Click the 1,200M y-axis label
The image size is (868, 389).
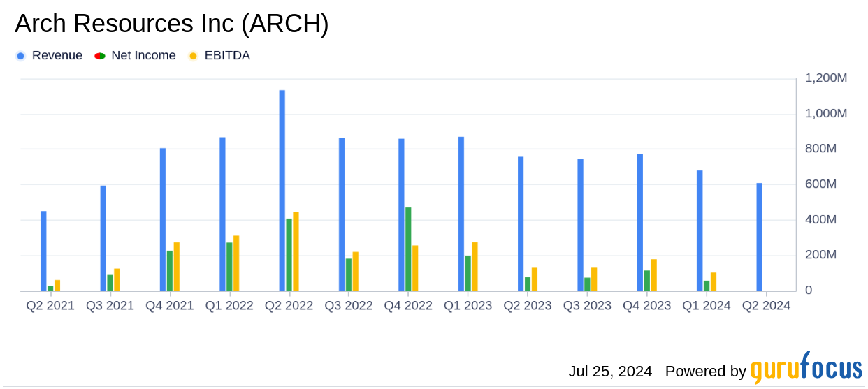tap(826, 78)
